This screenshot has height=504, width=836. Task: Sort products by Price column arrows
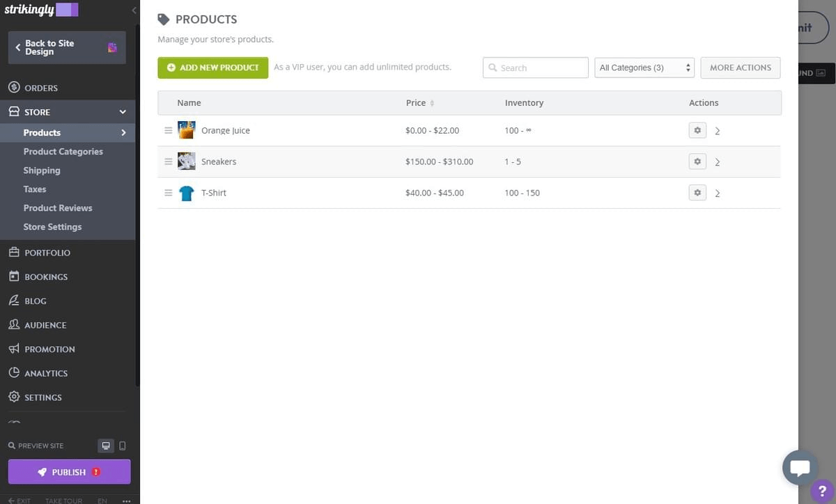(x=432, y=103)
